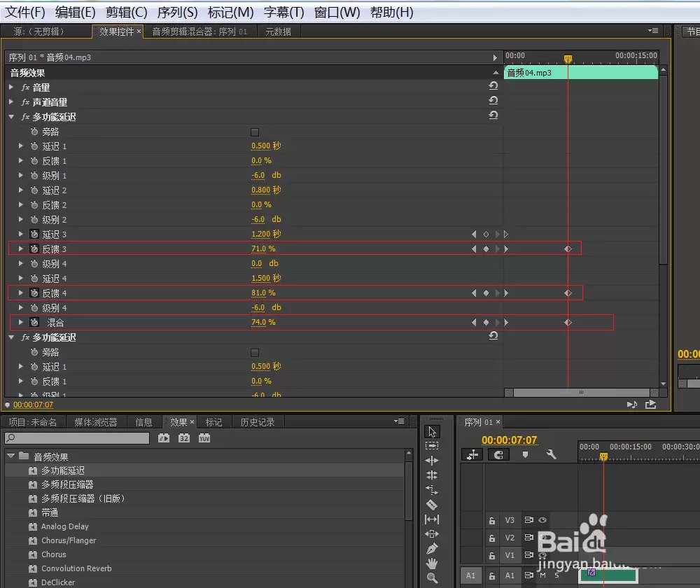Click the nest sequence insert icon
This screenshot has height=588, width=700.
tap(472, 454)
